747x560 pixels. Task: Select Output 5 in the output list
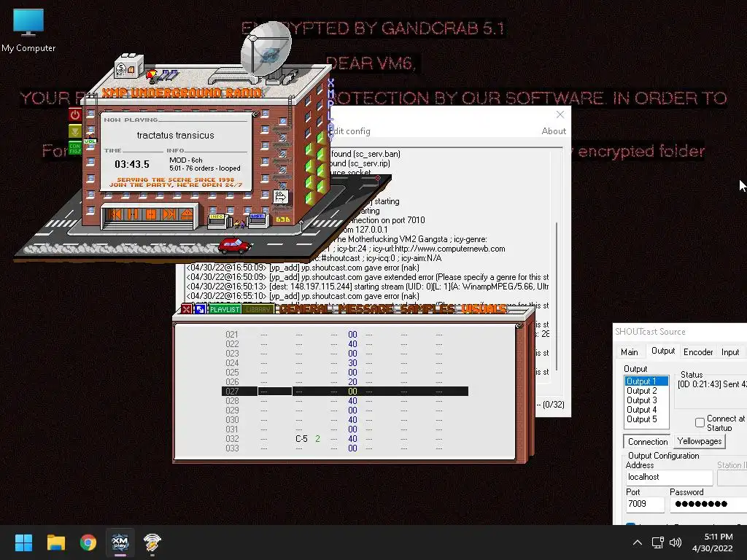coord(646,419)
